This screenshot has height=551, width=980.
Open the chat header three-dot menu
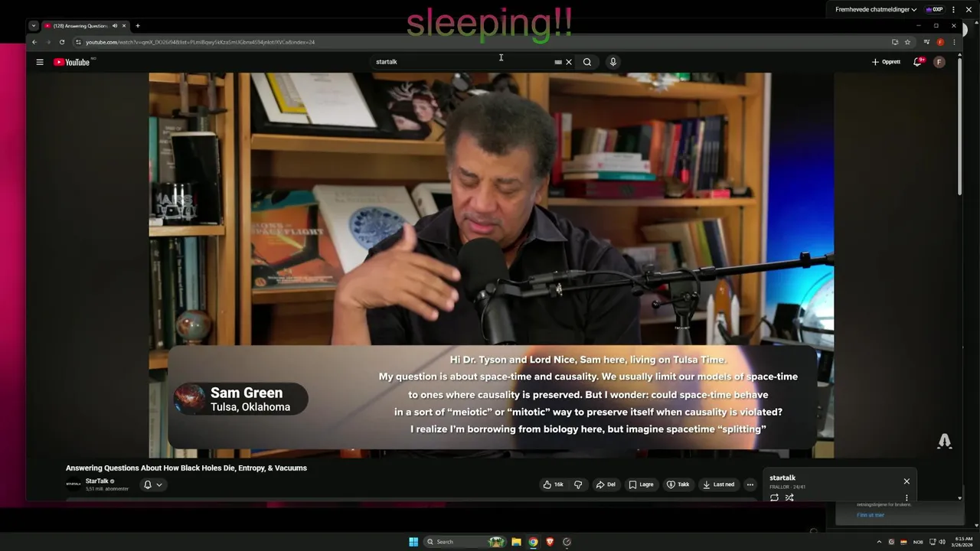tap(953, 10)
